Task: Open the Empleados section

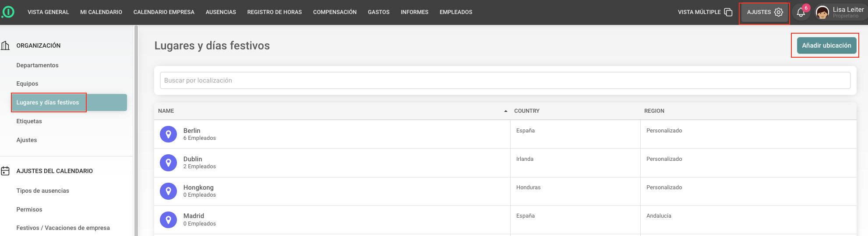Action: [456, 12]
